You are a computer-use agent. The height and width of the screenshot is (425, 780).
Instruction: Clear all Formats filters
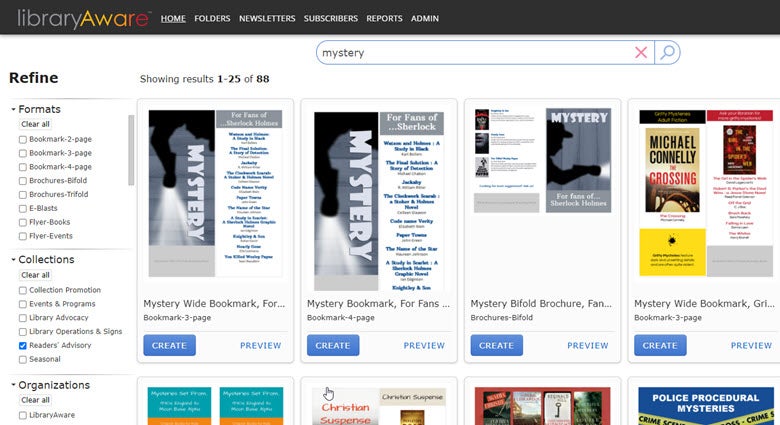click(35, 124)
